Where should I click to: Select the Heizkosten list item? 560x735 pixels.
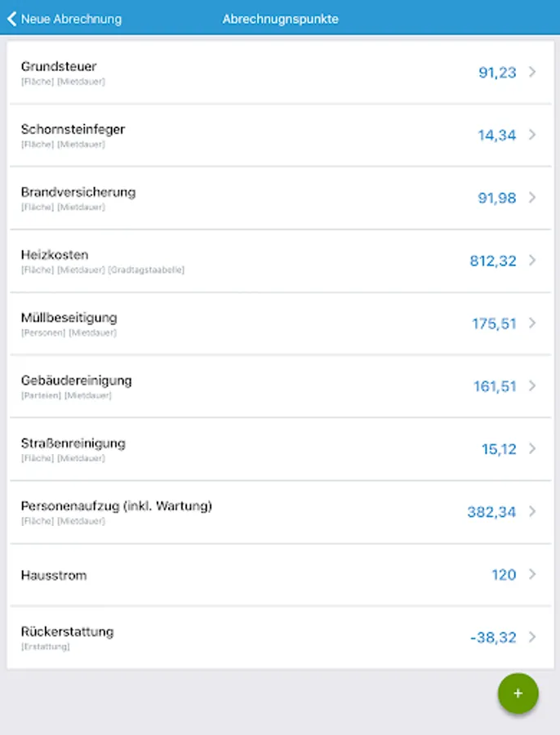click(245, 261)
